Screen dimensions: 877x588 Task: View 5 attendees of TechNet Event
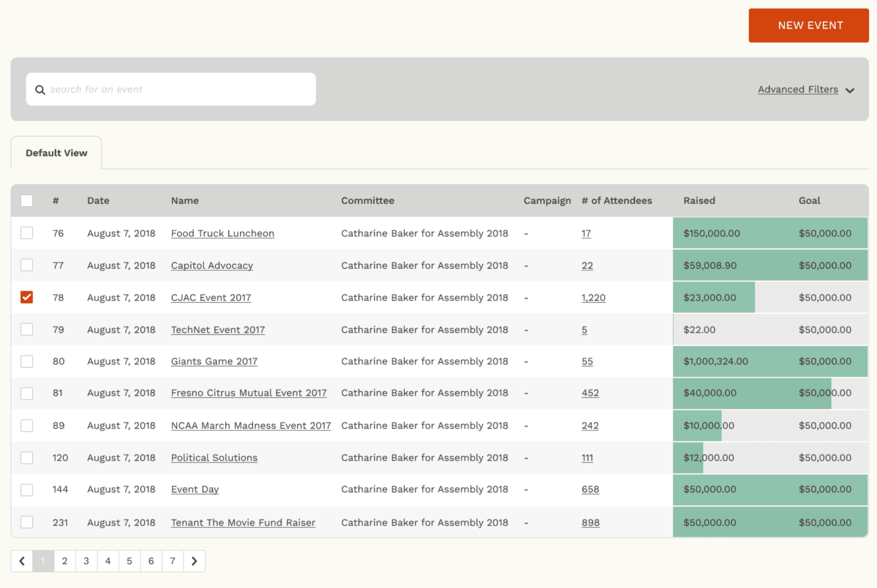[585, 330]
